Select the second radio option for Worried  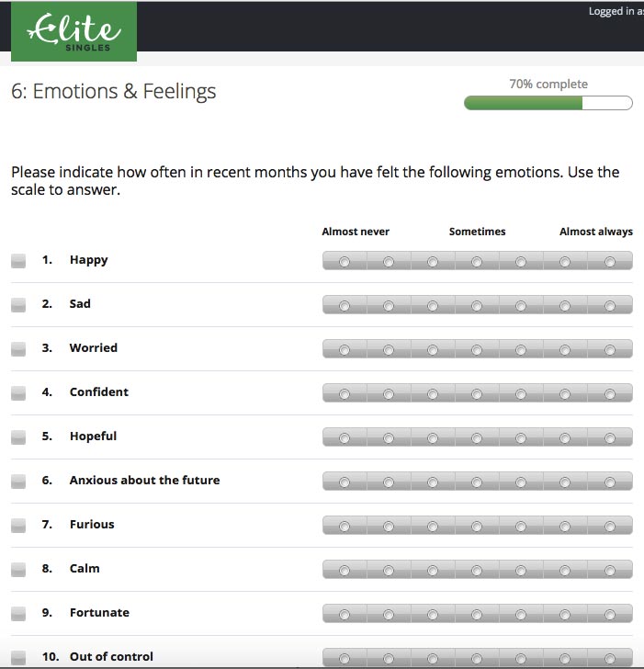tap(389, 350)
